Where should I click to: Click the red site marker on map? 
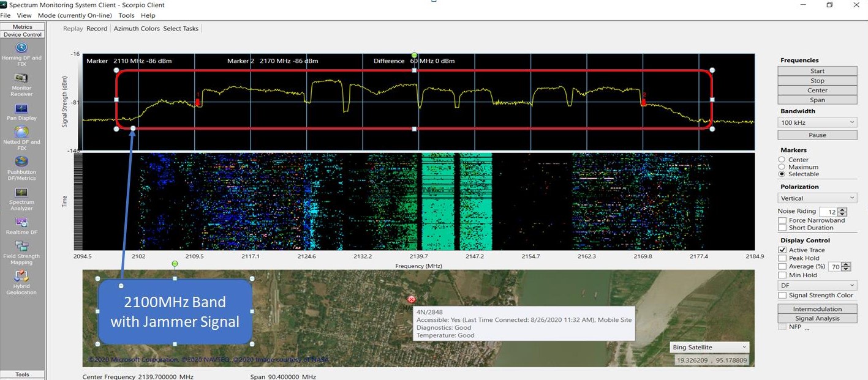[411, 299]
